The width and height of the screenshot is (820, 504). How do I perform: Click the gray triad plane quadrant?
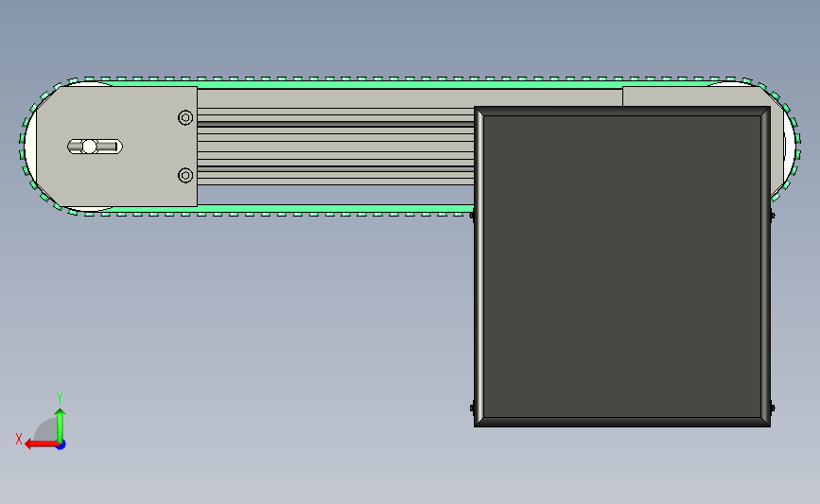(46, 431)
